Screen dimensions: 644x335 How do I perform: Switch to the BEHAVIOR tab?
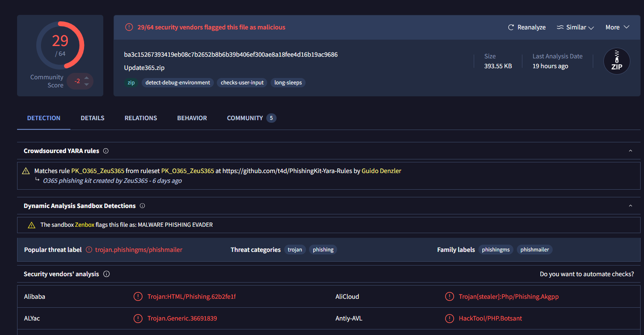tap(192, 118)
